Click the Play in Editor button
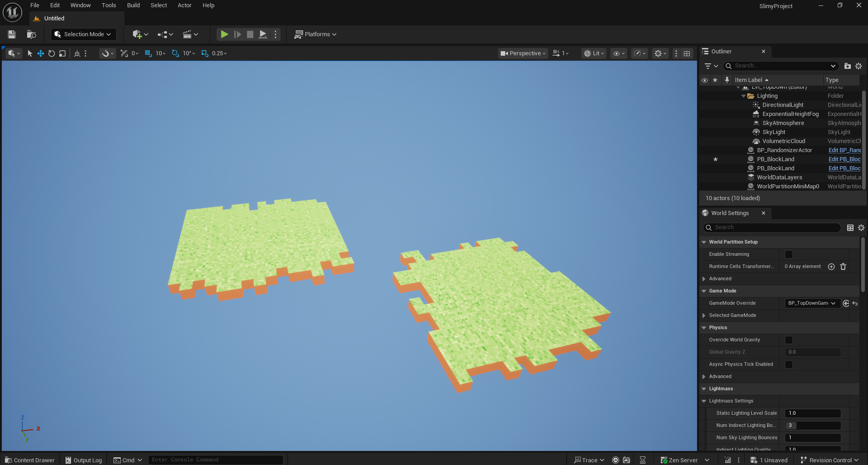This screenshot has height=465, width=868. pyautogui.click(x=224, y=34)
